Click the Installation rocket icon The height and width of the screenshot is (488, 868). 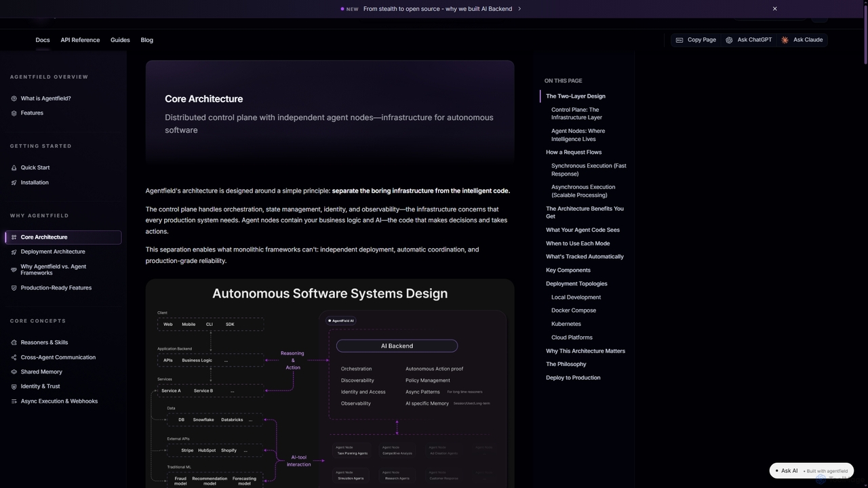coord(14,182)
